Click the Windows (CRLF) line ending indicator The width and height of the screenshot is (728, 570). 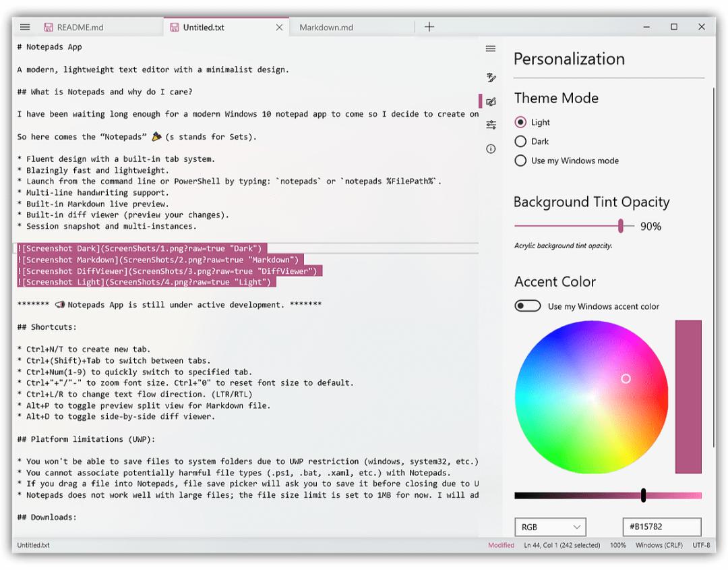point(659,545)
